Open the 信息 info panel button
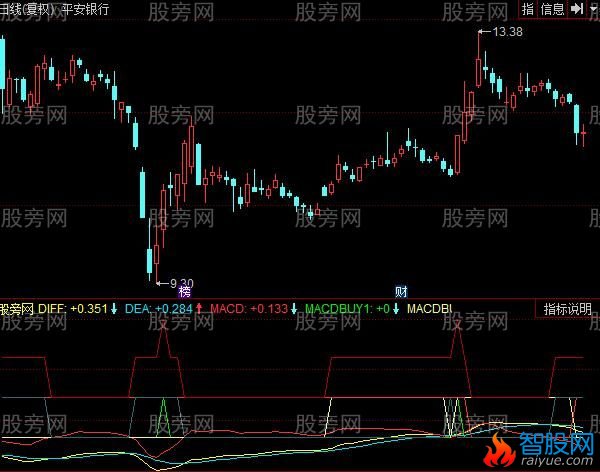The image size is (600, 472). pos(552,9)
